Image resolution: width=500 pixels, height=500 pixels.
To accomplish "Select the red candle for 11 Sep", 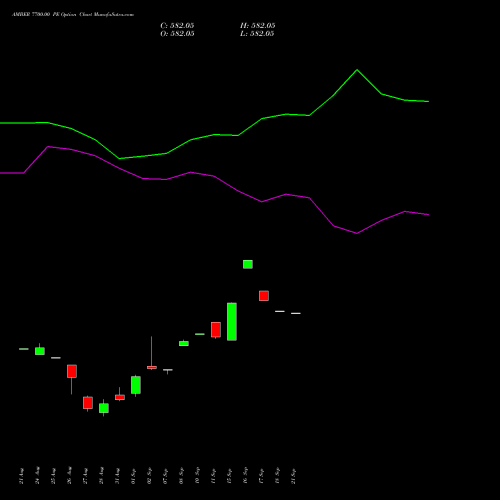I will pyautogui.click(x=216, y=330).
